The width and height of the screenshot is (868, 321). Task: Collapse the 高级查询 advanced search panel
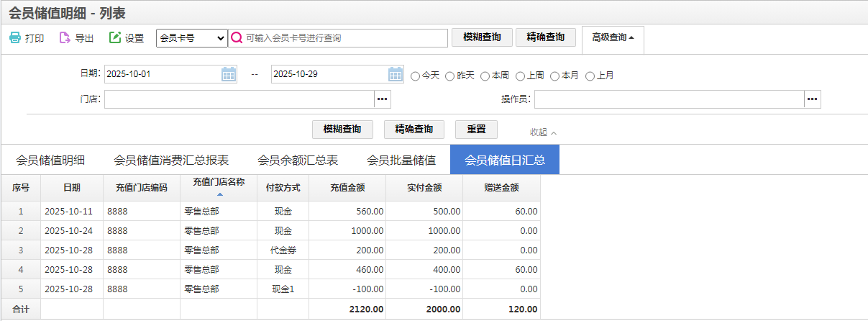613,38
